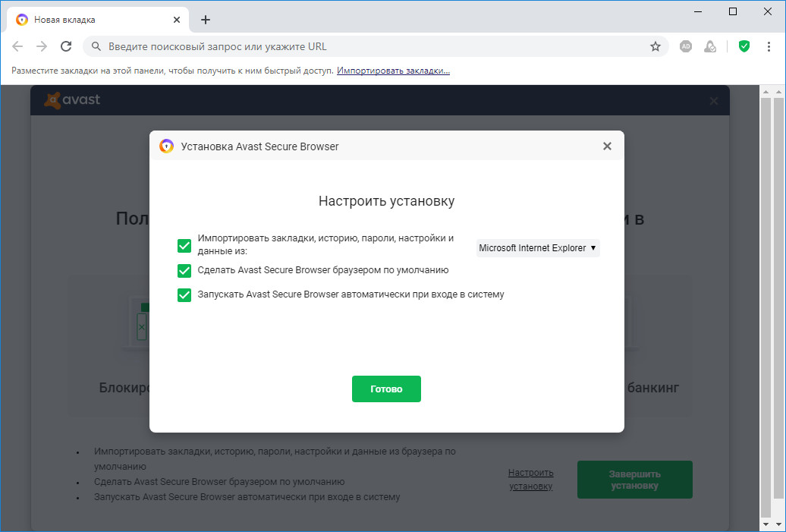Open the Microsoft Internet Explorer dropdown
The image size is (786, 532).
pos(538,247)
